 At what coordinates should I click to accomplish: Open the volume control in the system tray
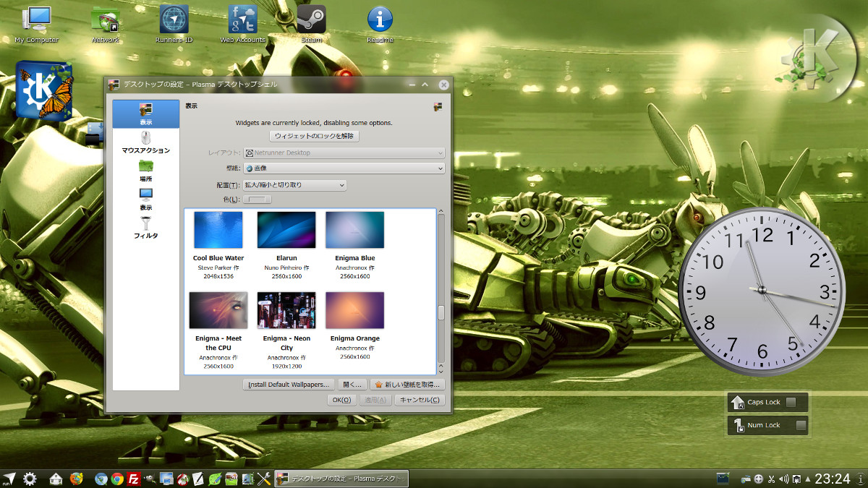[x=783, y=479]
